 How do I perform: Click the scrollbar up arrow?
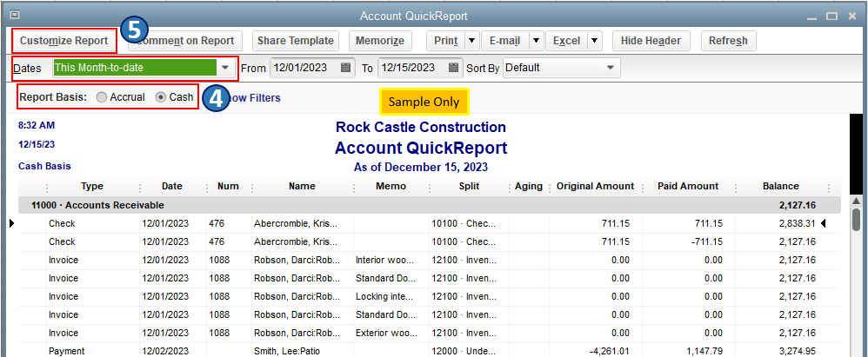(856, 198)
